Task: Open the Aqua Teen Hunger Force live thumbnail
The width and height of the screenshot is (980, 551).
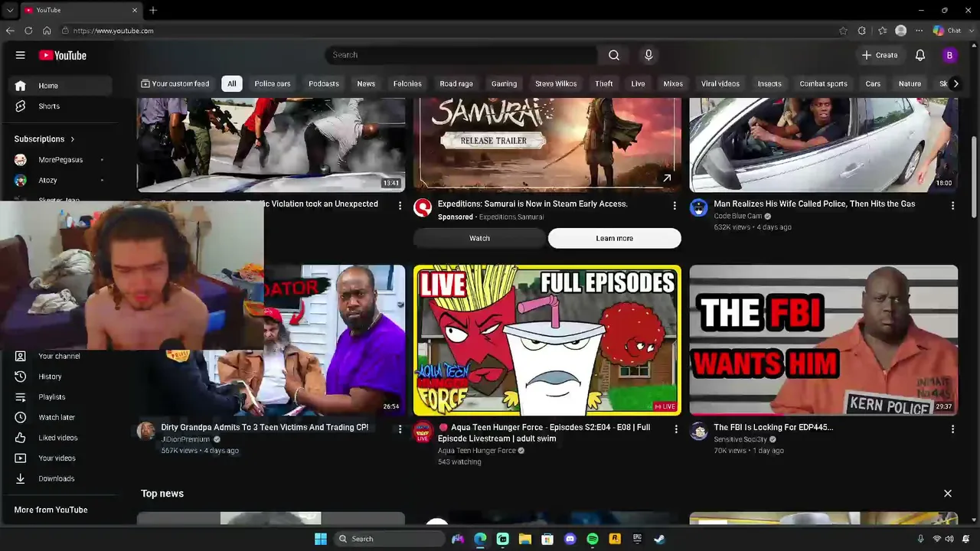Action: (547, 341)
